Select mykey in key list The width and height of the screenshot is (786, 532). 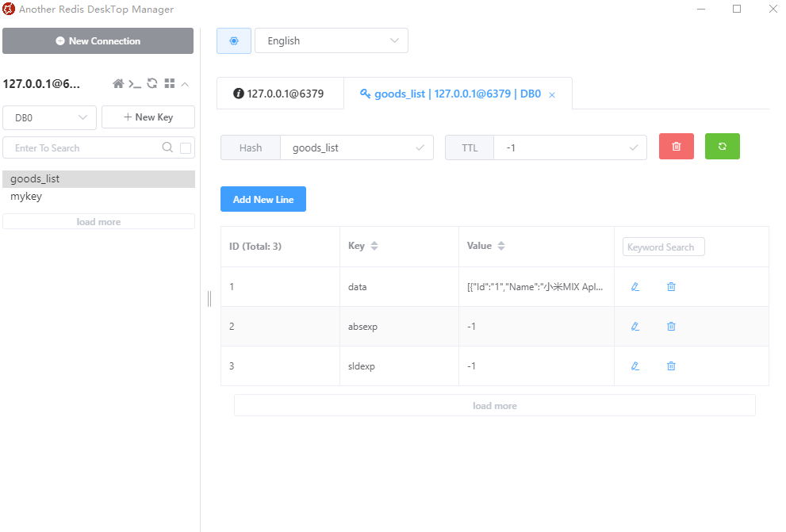coord(99,197)
